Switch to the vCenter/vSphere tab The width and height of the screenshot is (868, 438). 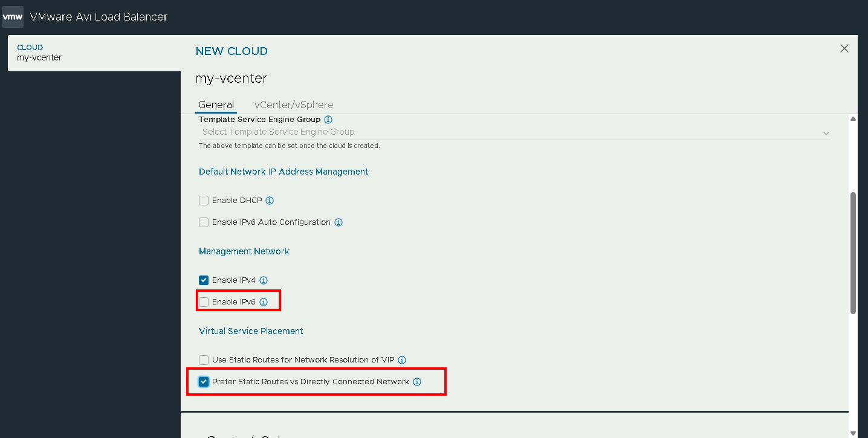pyautogui.click(x=294, y=105)
